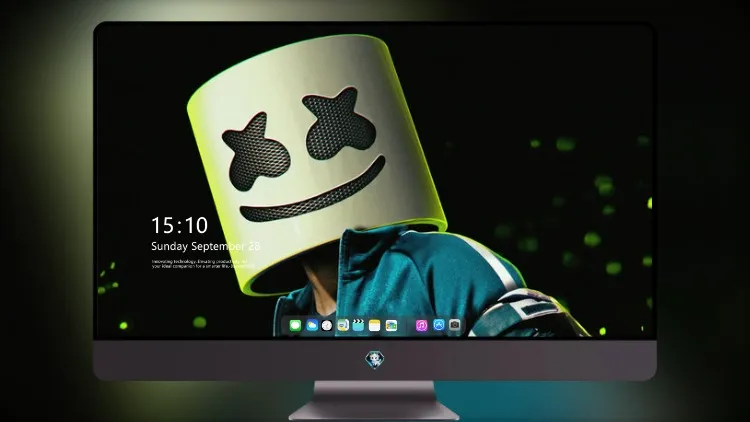
Task: Open the blue App Store icon in dock
Action: click(439, 325)
